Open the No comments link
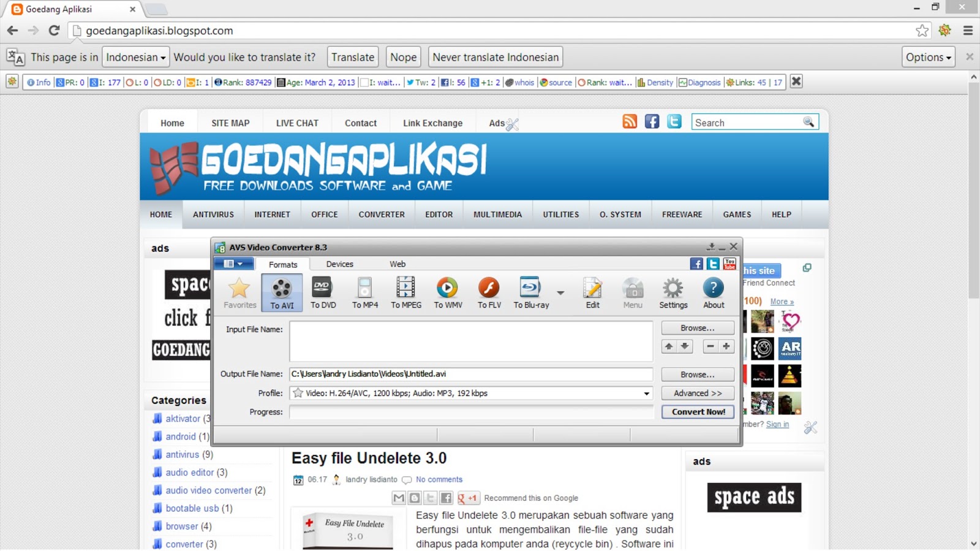Viewport: 980px width, 551px height. pos(439,479)
